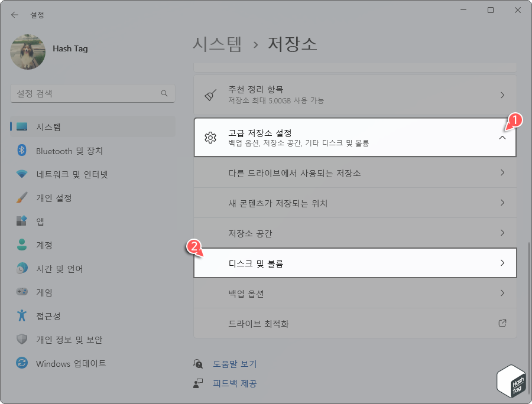Screen dimensions: 532x404
Task: Select the 계정 person icon
Action: tap(22, 245)
